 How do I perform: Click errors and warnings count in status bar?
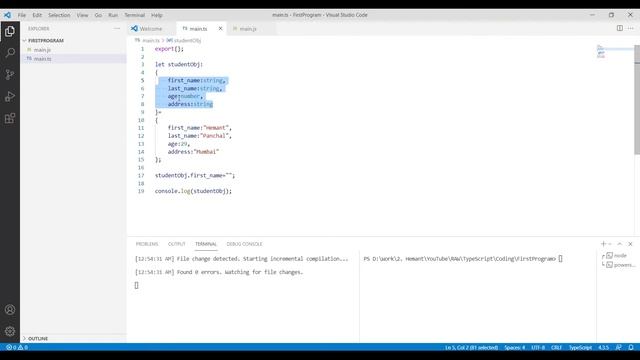pos(17,347)
